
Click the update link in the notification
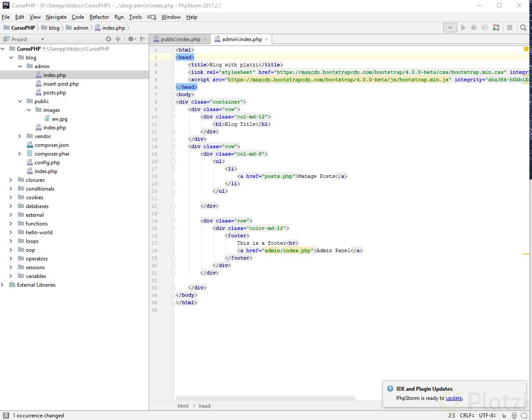point(454,398)
